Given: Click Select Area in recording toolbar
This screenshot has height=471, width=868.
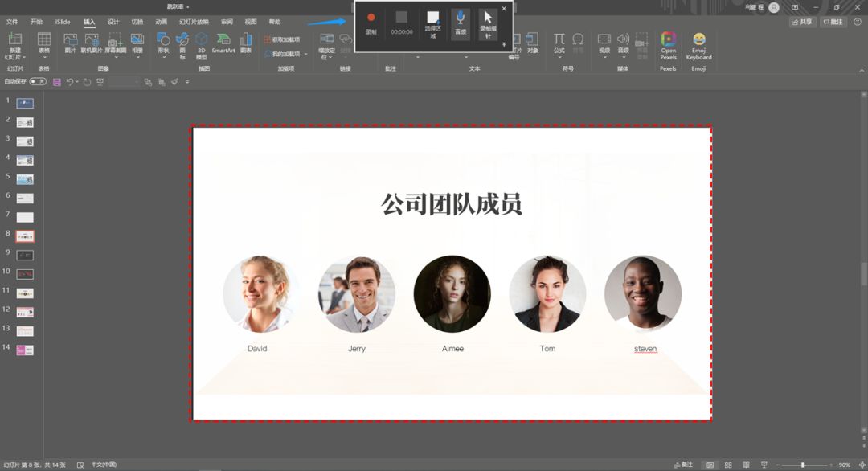Looking at the screenshot, I should click(x=433, y=22).
